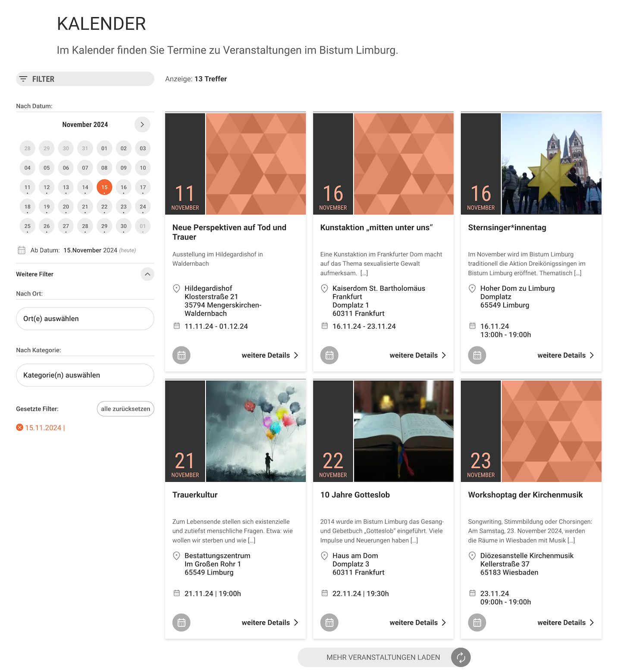Open the Kategorie(n) auswählen dropdown
Screen dimensions: 621x672
(85, 375)
